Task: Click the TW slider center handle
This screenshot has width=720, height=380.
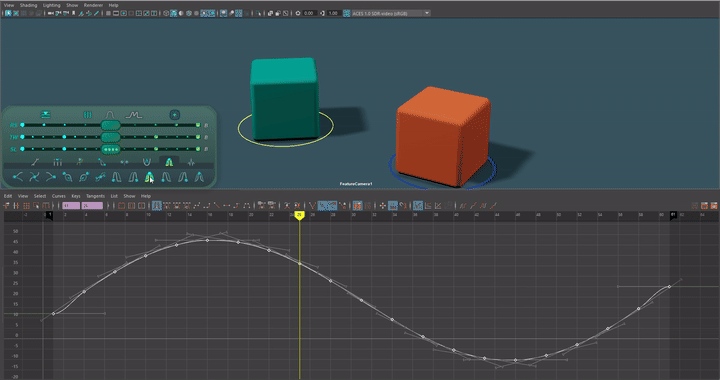Action: click(110, 137)
